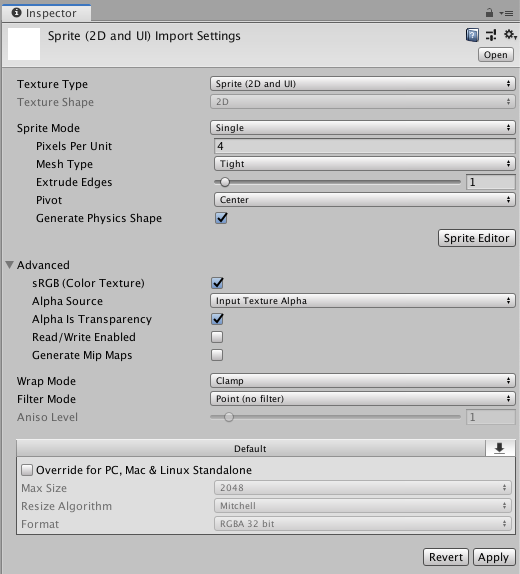Viewport: 520px width, 574px height.
Task: Click the white sprite preview thumbnail
Action: click(x=24, y=44)
